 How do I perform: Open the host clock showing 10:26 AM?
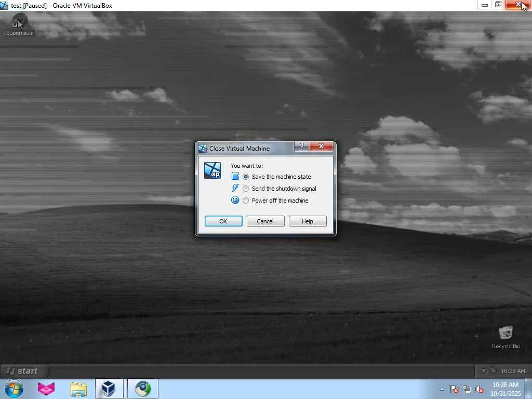506,389
